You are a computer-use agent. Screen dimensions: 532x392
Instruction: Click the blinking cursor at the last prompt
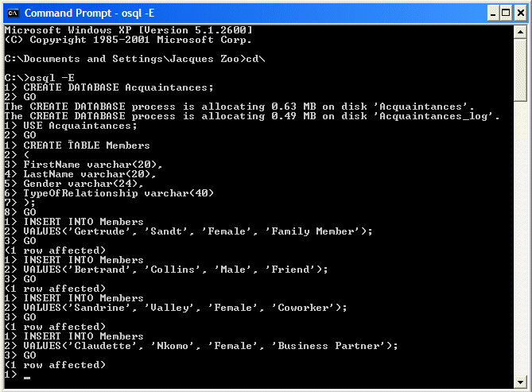[27, 378]
